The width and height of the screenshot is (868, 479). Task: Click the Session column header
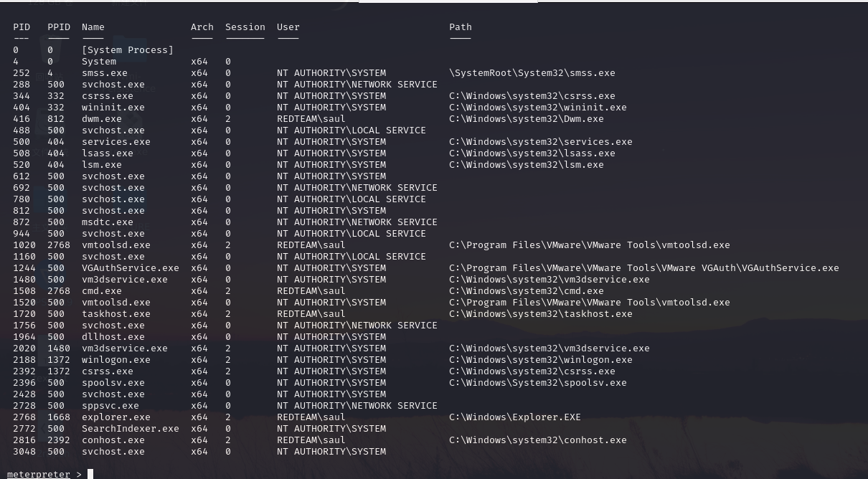(245, 27)
